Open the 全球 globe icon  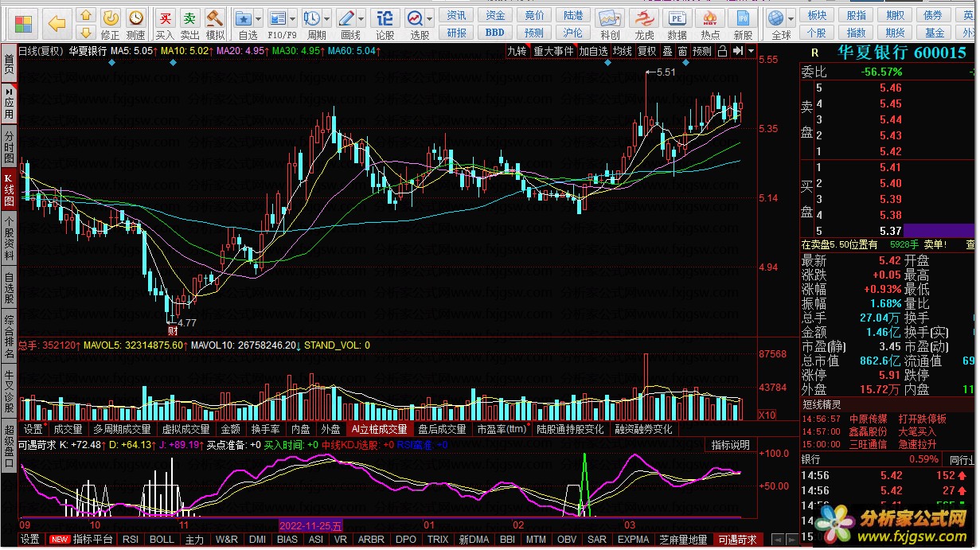[x=777, y=18]
